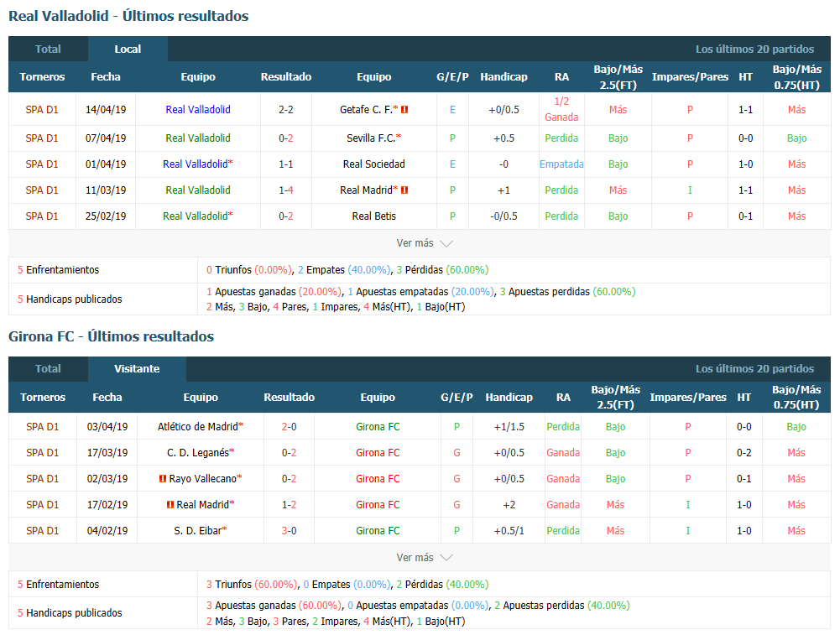Click Los últimos 20 partidos in Girona table
This screenshot has width=840, height=635.
[x=754, y=368]
